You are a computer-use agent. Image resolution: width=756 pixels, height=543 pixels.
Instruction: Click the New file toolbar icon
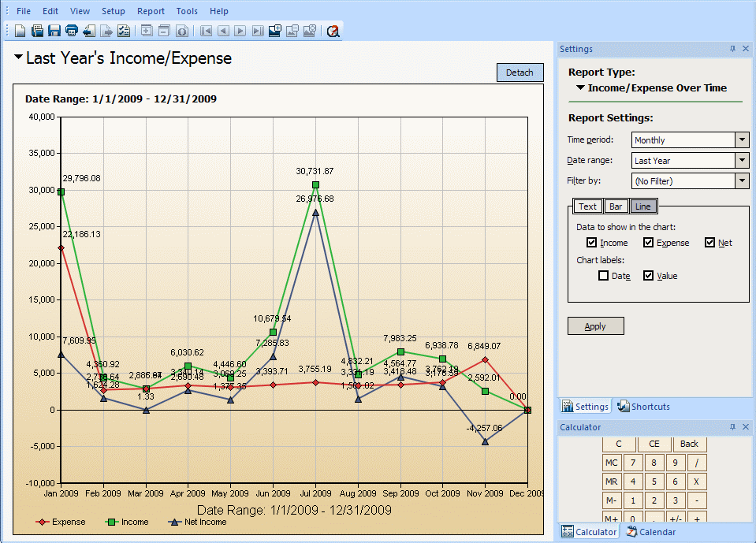(x=20, y=32)
